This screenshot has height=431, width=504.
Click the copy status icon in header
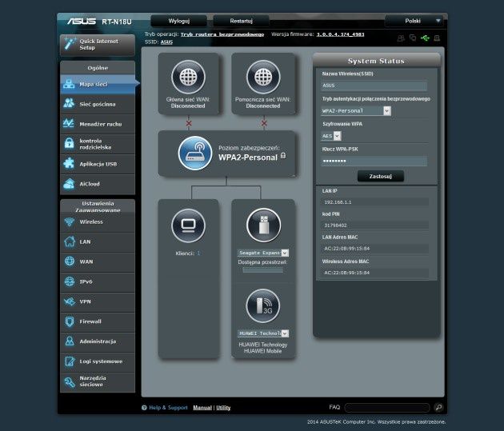(413, 38)
